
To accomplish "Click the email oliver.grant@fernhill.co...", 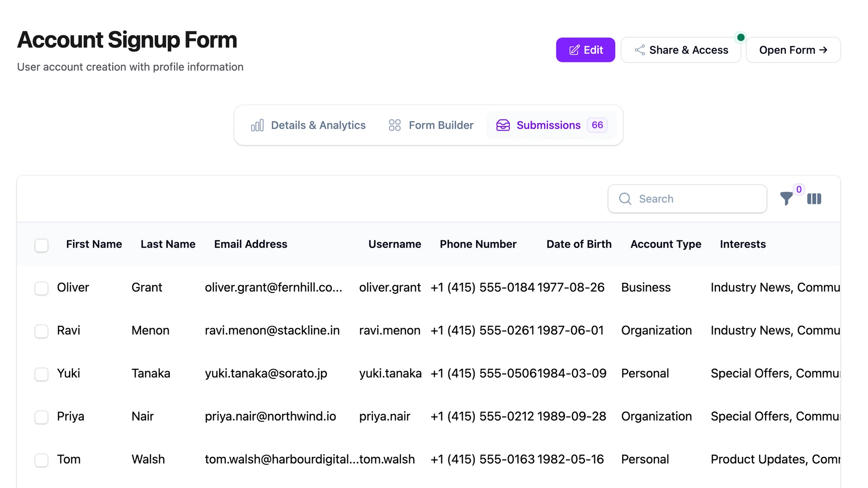I will [x=273, y=287].
